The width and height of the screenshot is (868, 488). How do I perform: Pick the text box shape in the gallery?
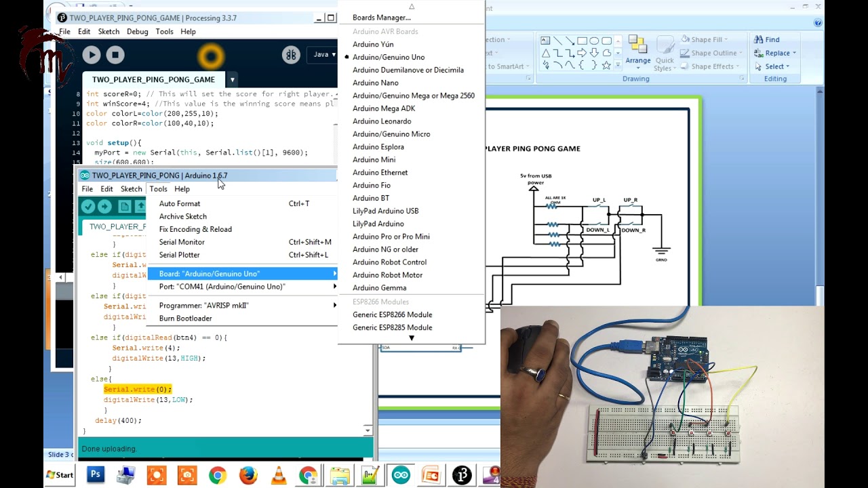coord(545,41)
